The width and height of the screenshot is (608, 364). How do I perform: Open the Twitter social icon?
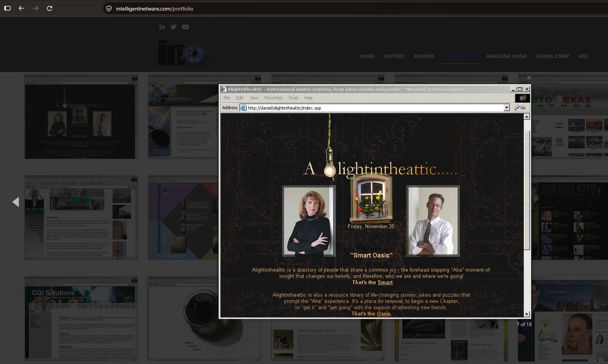(x=174, y=27)
